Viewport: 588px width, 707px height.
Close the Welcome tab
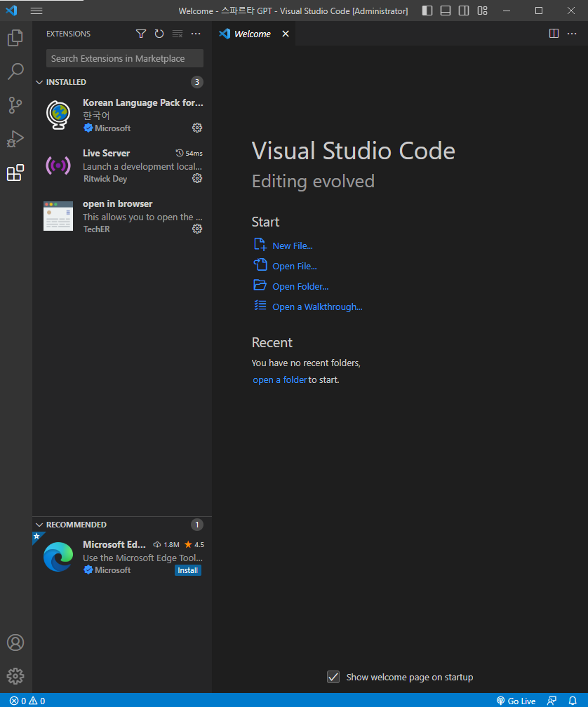click(286, 34)
